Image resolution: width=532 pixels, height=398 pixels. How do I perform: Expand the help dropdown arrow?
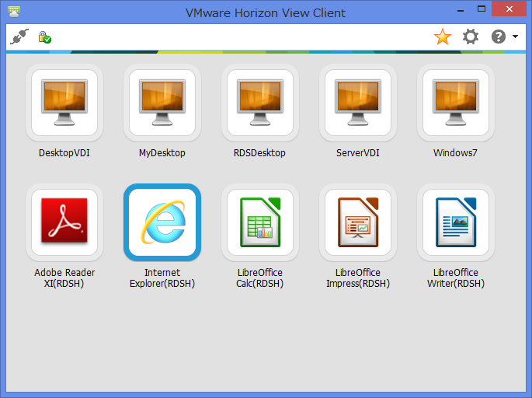click(x=515, y=37)
